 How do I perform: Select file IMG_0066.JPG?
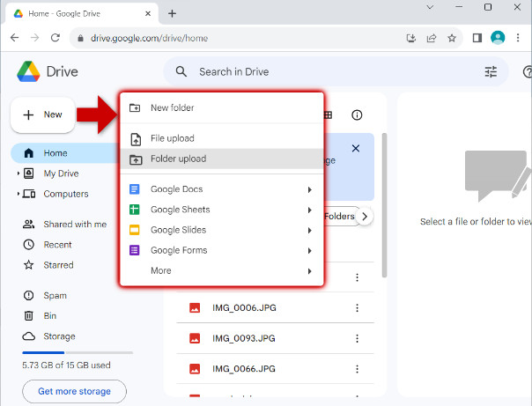(275, 369)
